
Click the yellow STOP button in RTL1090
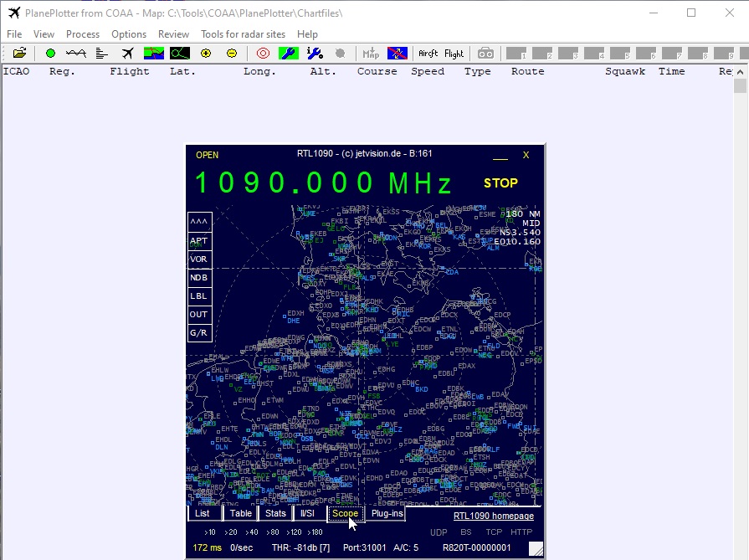500,183
